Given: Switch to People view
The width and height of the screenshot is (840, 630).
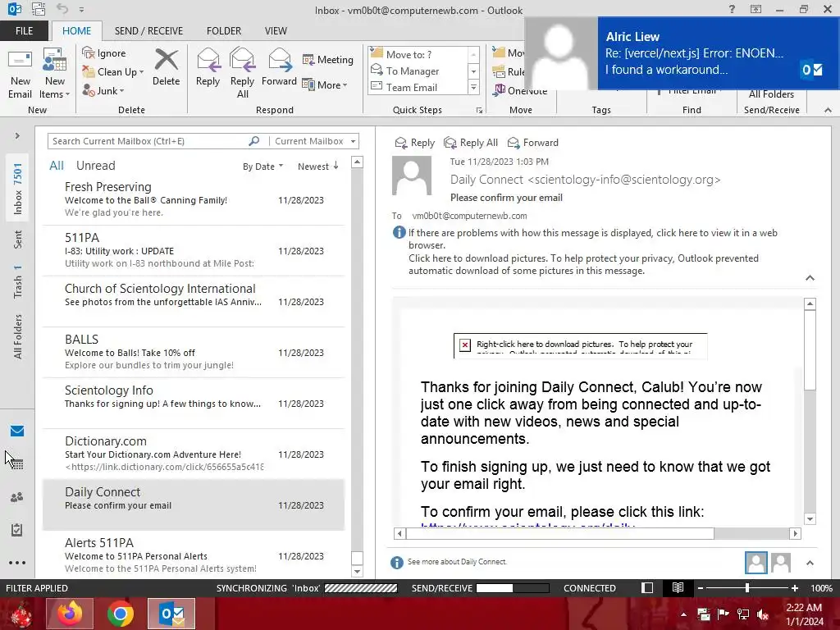Looking at the screenshot, I should click(x=17, y=497).
